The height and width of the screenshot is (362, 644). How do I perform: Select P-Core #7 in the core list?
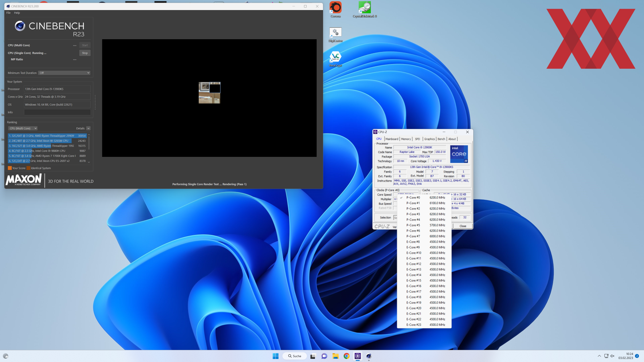point(424,236)
